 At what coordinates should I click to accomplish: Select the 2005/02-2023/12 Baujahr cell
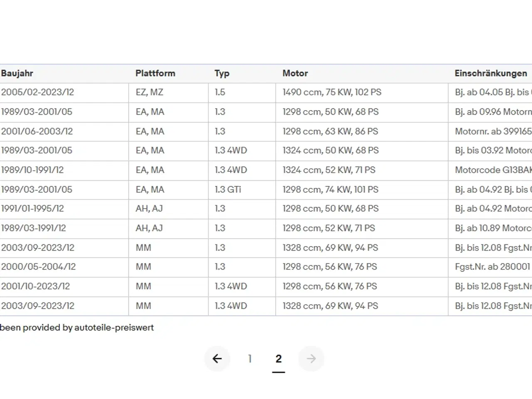[37, 92]
